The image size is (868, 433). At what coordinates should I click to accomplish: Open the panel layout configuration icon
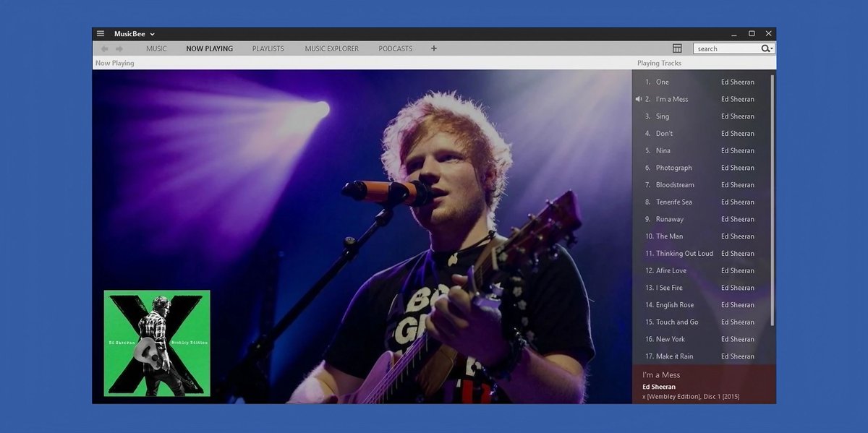point(677,48)
